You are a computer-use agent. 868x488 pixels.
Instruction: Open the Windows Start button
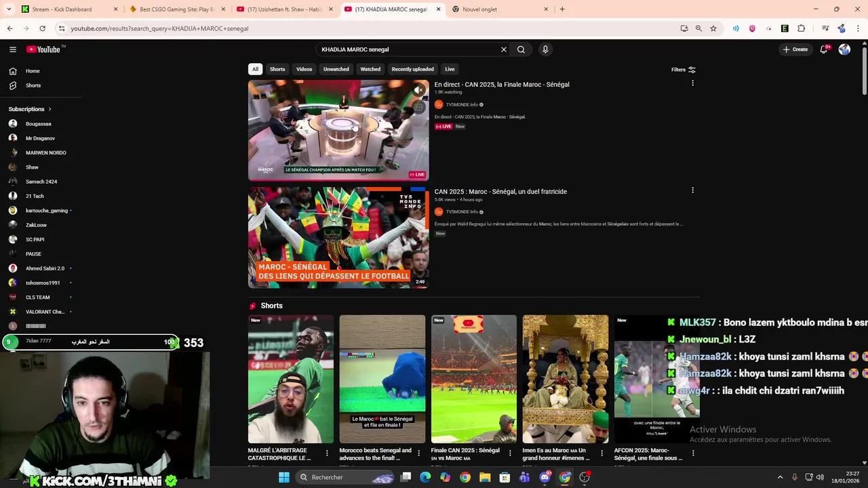coord(283,477)
